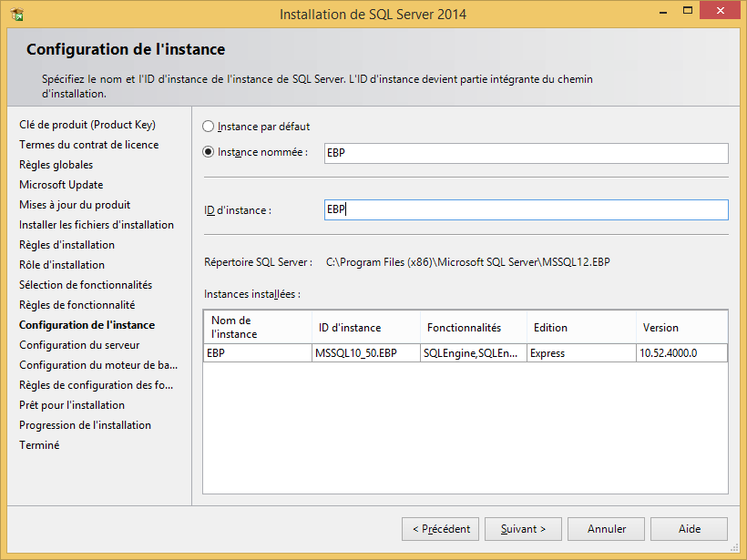Maximize the SQL Server installation window
Image resolution: width=747 pixels, height=560 pixels.
tap(688, 11)
